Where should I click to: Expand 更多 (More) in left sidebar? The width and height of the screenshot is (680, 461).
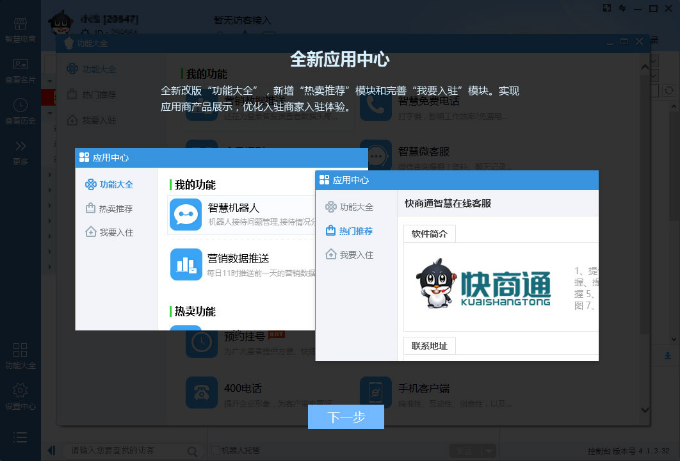coord(20,150)
